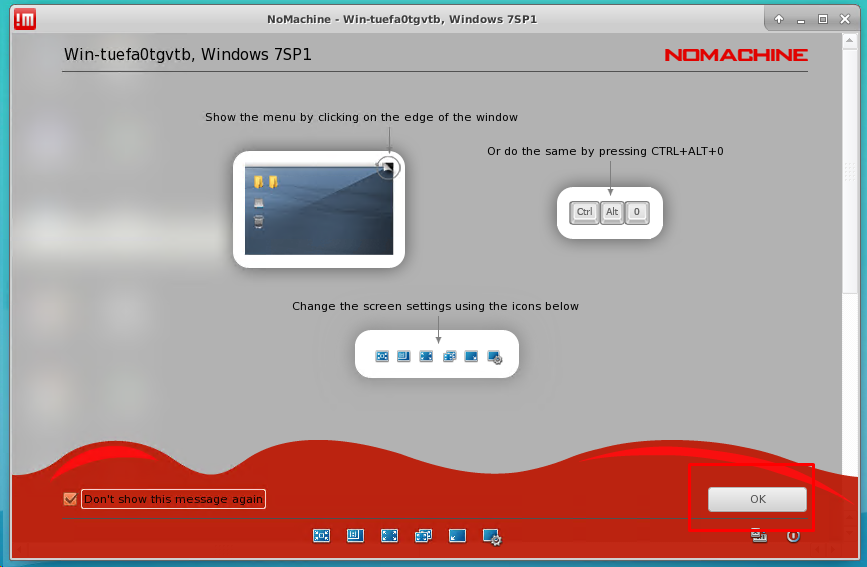Minimize the NoMachine window

coord(802,19)
